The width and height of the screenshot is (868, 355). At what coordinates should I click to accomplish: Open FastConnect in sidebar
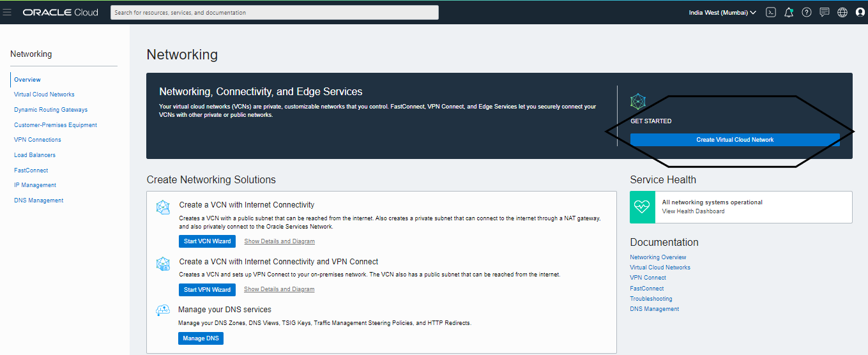point(31,170)
